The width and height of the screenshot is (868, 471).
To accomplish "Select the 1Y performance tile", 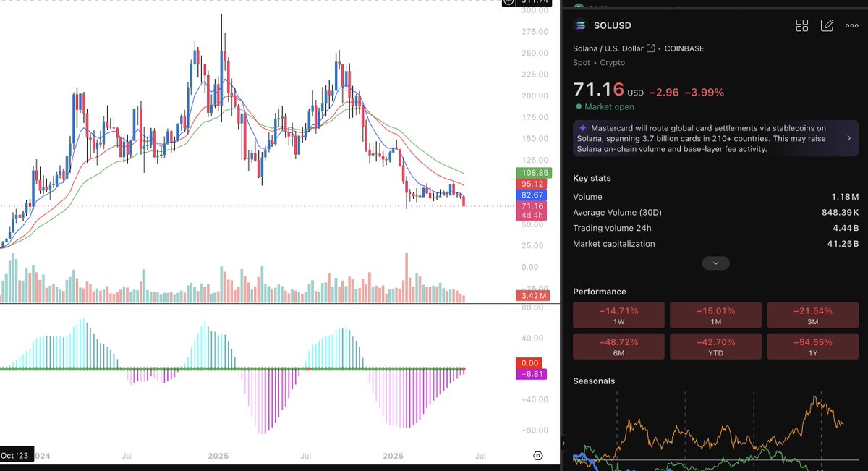I will [812, 347].
